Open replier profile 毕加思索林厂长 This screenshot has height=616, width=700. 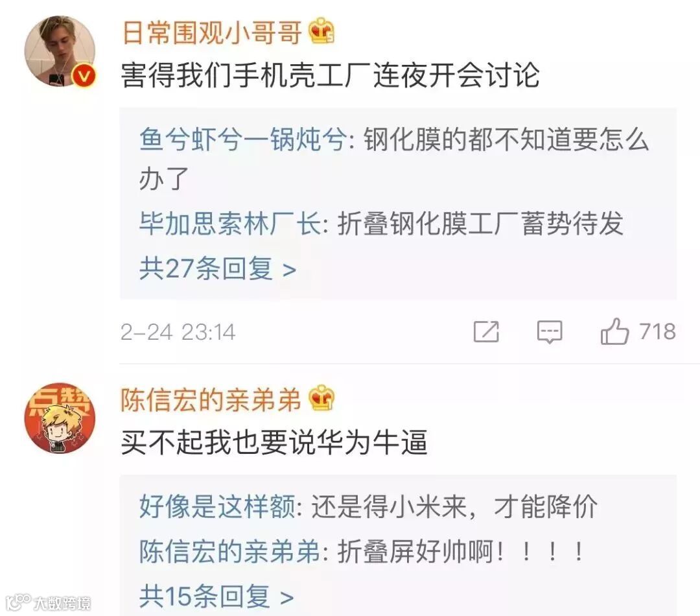[230, 223]
